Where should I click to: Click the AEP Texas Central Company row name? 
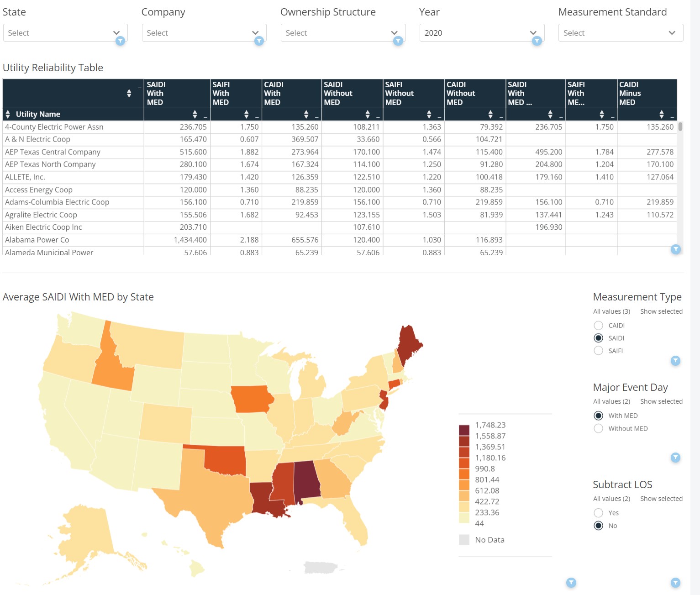(x=53, y=152)
